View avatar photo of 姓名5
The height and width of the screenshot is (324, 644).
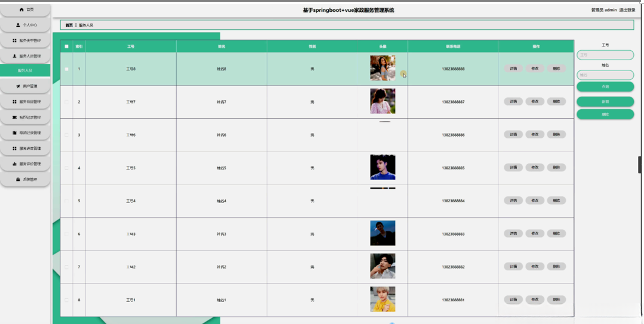pos(383,167)
